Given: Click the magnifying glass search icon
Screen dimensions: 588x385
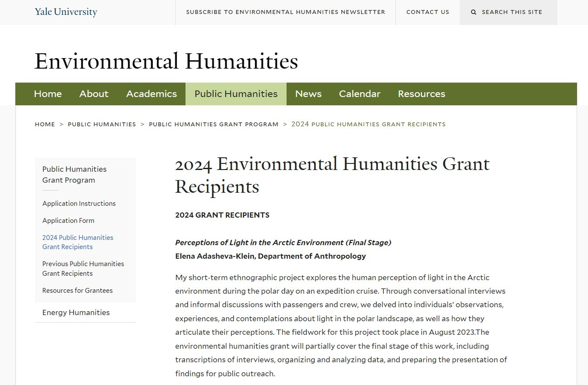Looking at the screenshot, I should (474, 12).
